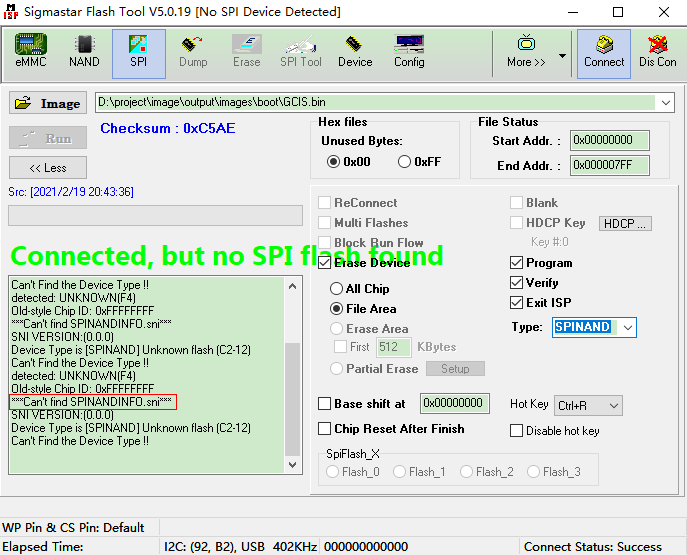Click the Connect telephone icon

click(604, 53)
